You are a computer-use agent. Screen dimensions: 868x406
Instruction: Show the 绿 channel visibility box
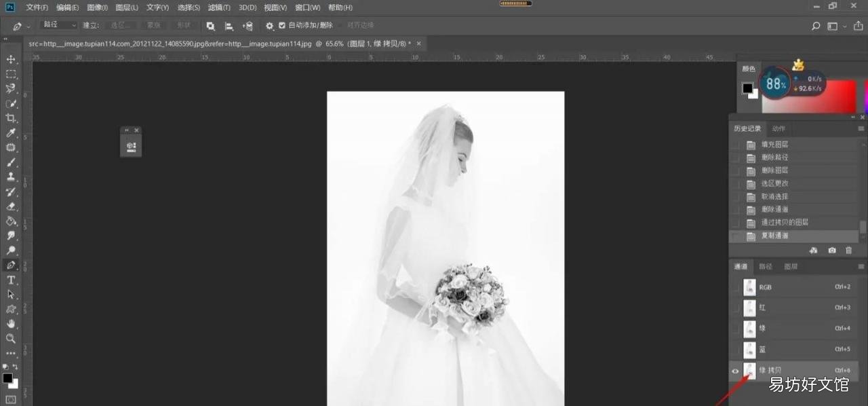pos(735,329)
